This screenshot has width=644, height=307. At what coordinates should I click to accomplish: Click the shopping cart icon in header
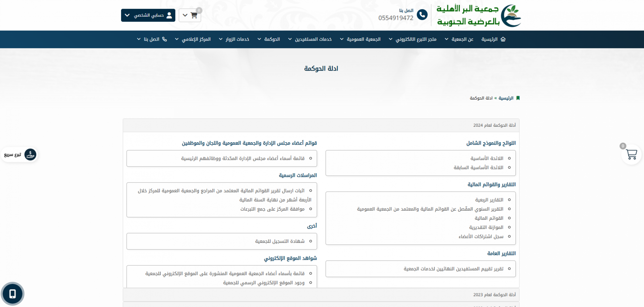194,15
